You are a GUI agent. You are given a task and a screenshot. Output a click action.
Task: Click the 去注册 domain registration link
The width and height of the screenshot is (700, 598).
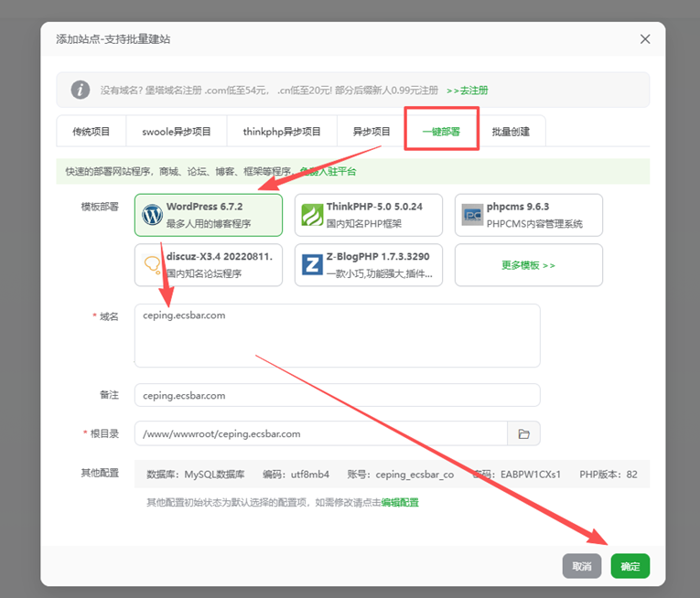(x=468, y=91)
